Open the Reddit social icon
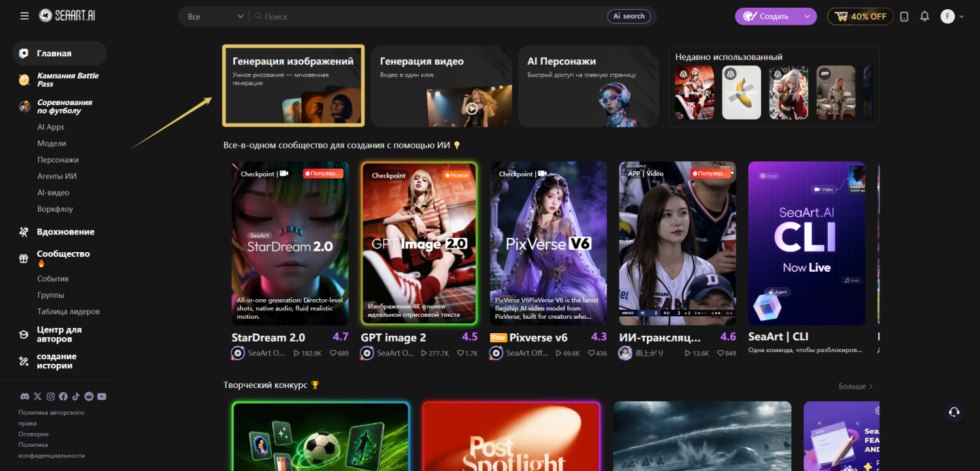 point(89,397)
